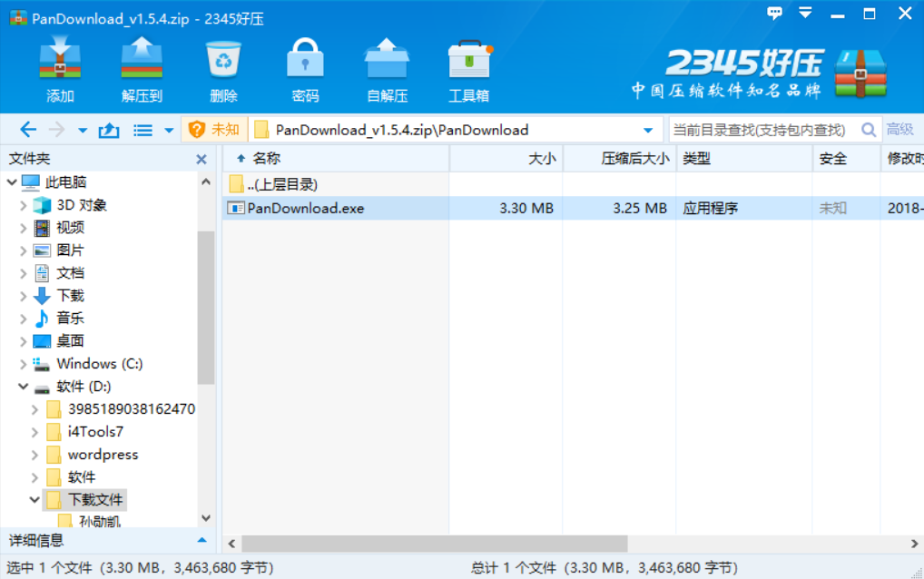The height and width of the screenshot is (579, 924).
Task: Sort by 安全 column header
Action: (x=847, y=159)
